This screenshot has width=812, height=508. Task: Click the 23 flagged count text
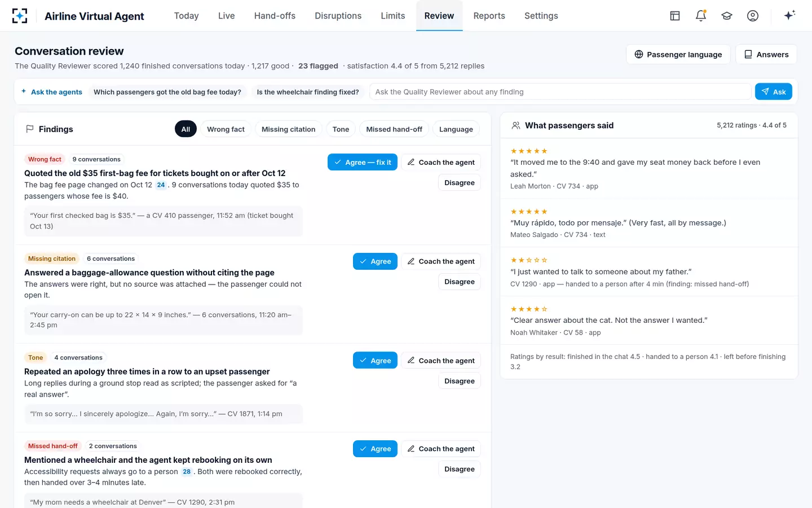[x=318, y=66]
